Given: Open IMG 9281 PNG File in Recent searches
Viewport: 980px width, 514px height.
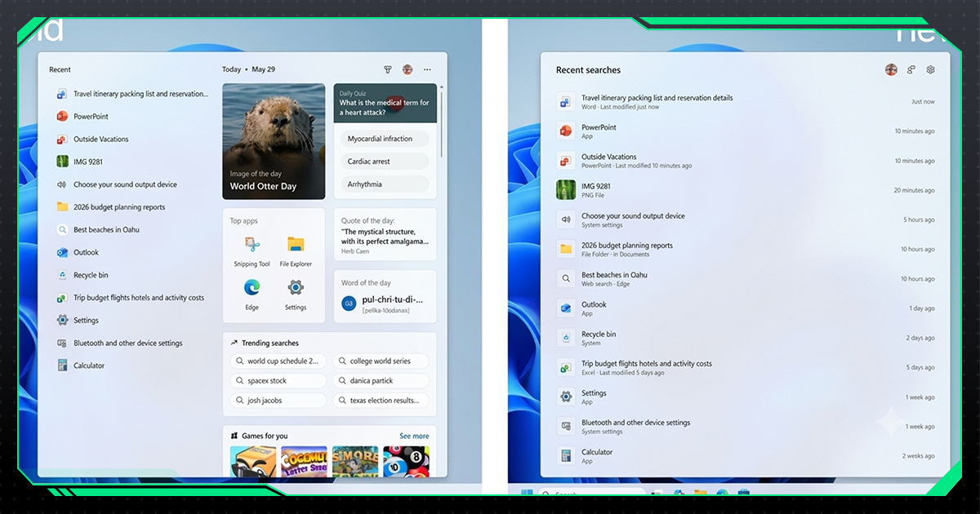Looking at the screenshot, I should [x=746, y=190].
